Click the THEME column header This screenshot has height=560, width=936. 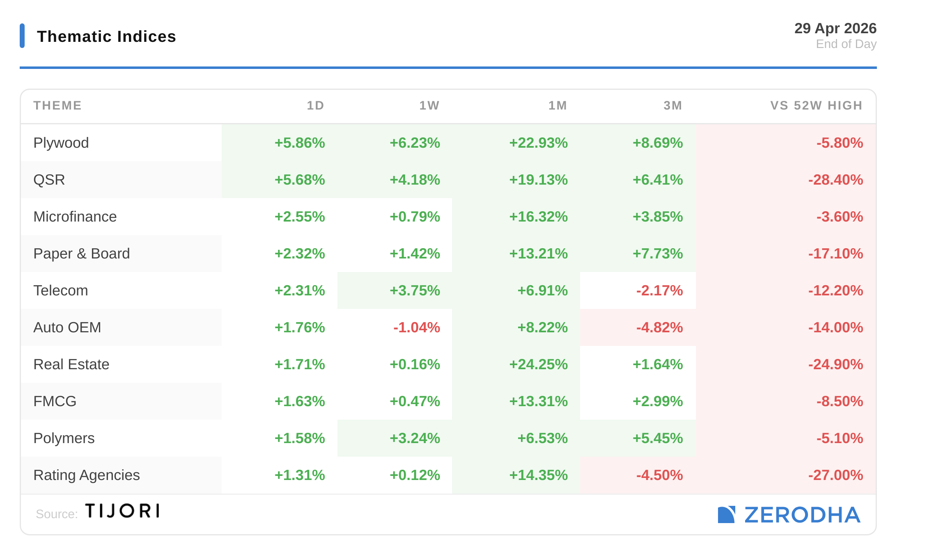click(57, 105)
